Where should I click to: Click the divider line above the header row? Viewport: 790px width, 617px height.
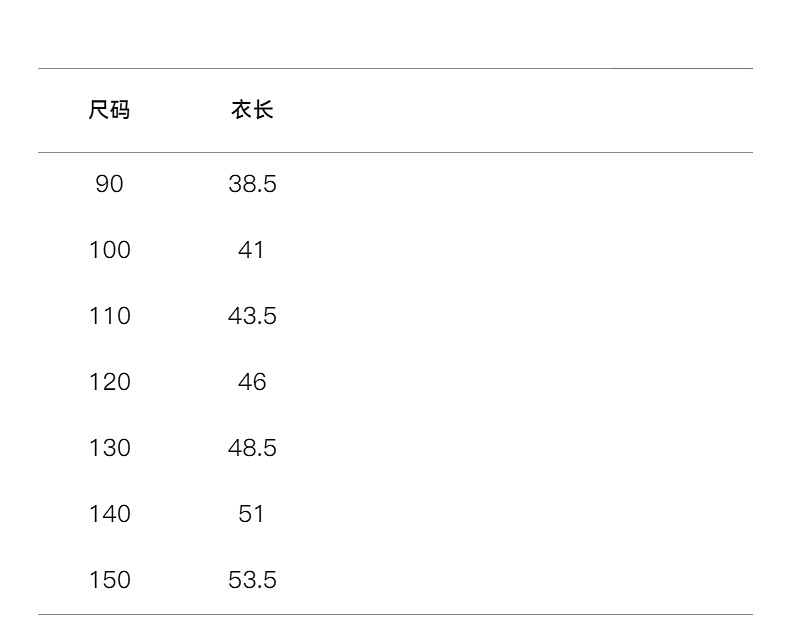pos(395,69)
